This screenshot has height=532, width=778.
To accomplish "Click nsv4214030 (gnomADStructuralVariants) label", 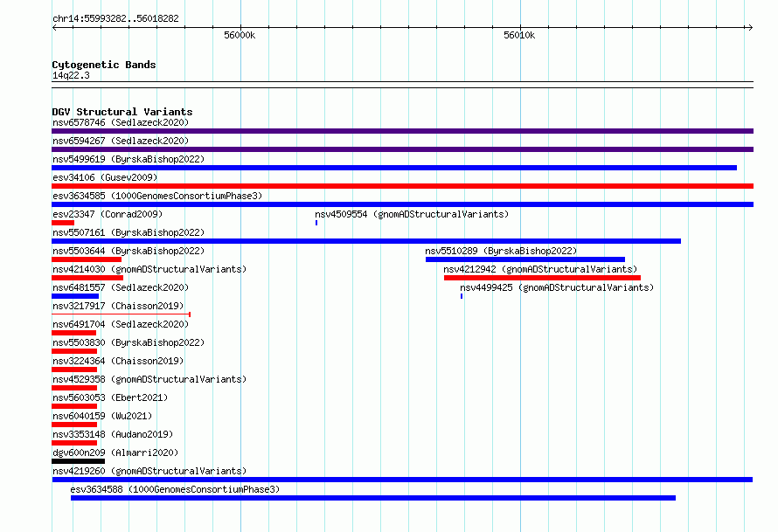I will point(149,269).
